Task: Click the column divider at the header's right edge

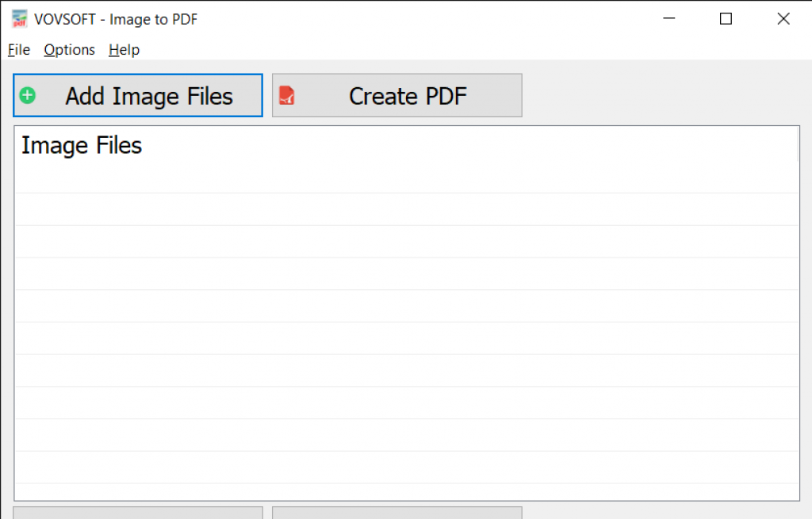Action: (798, 145)
